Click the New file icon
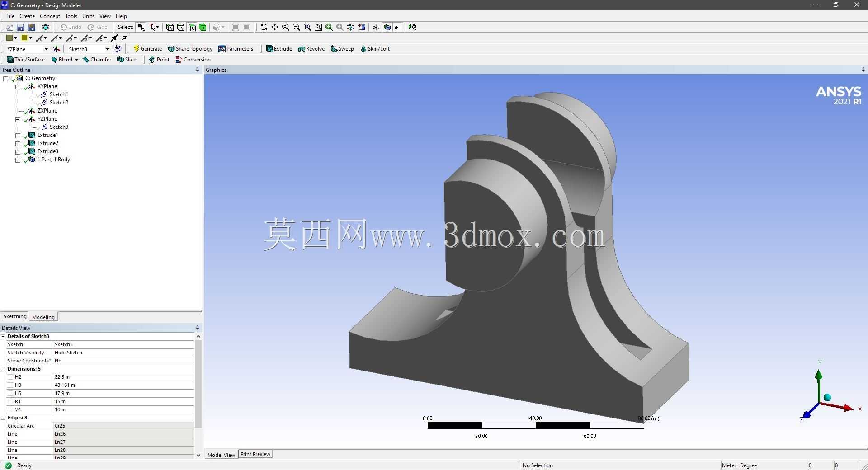 pyautogui.click(x=9, y=27)
